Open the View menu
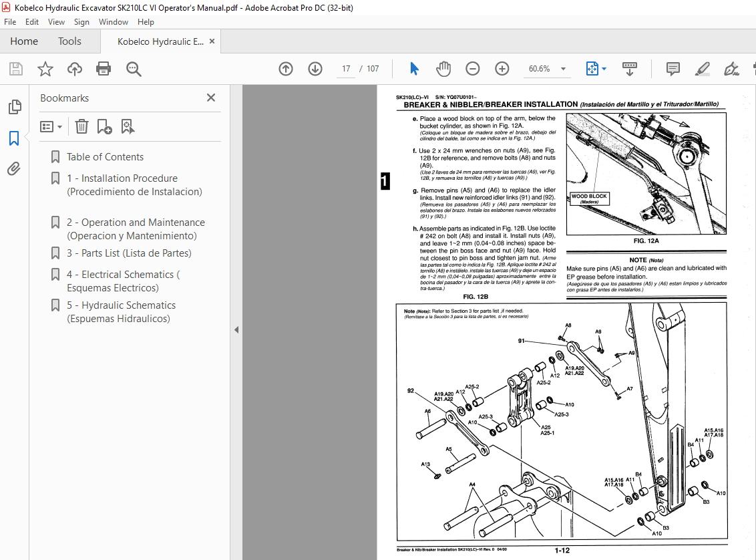756x560 pixels. pos(56,21)
